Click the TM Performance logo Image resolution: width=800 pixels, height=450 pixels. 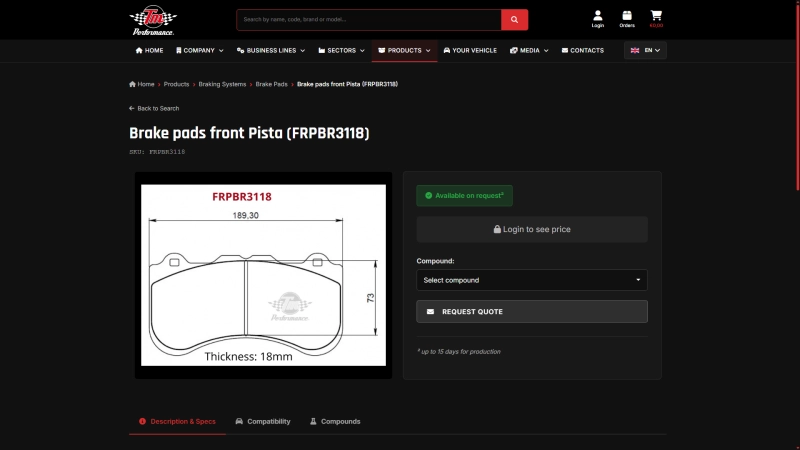click(x=152, y=19)
